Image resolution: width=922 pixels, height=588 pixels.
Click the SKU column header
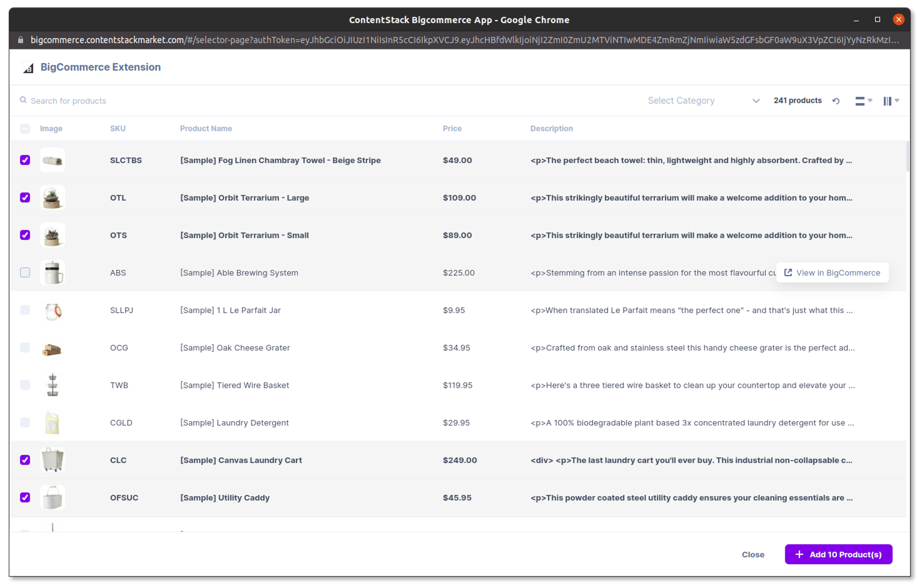point(118,129)
